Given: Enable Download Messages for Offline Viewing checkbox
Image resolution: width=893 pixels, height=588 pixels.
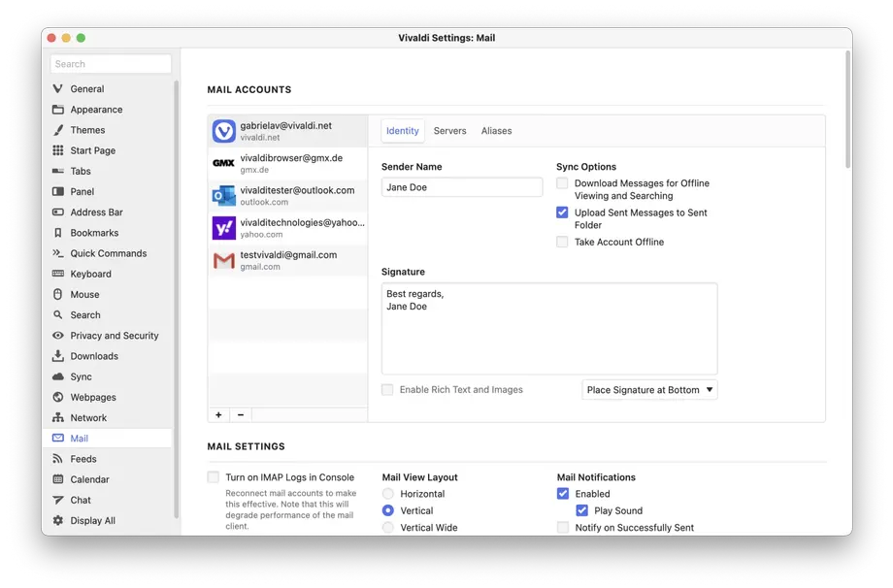Looking at the screenshot, I should (x=562, y=183).
